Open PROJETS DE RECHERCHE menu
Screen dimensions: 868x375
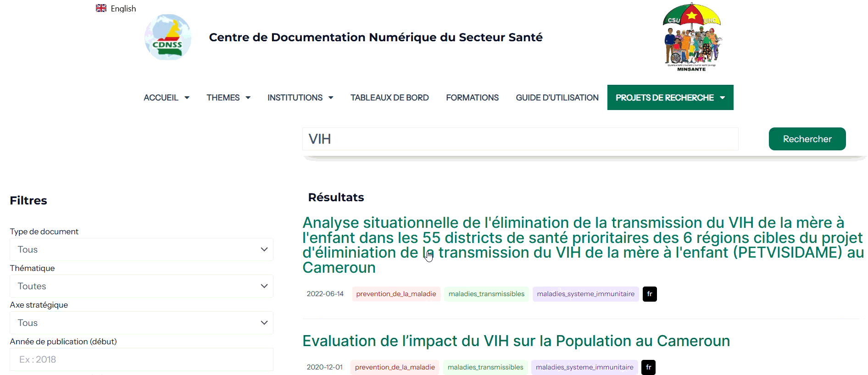coord(670,98)
